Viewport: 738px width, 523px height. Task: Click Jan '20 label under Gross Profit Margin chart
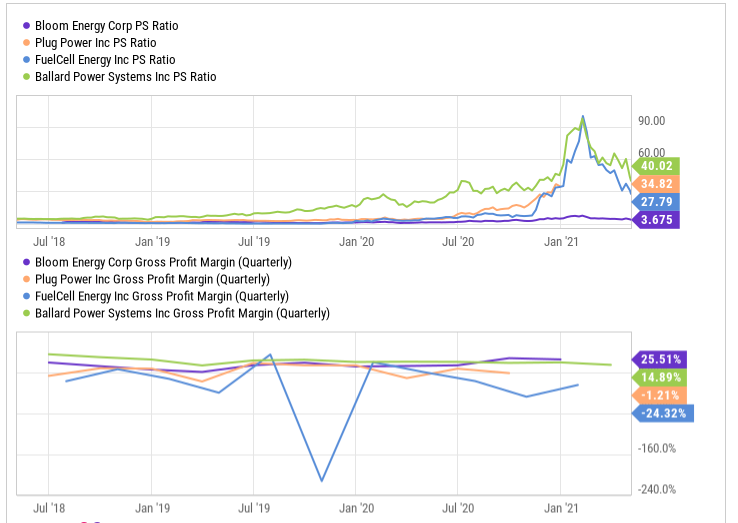[356, 508]
